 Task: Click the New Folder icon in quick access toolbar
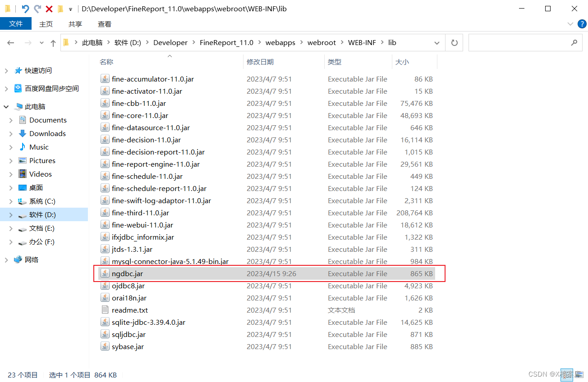60,9
